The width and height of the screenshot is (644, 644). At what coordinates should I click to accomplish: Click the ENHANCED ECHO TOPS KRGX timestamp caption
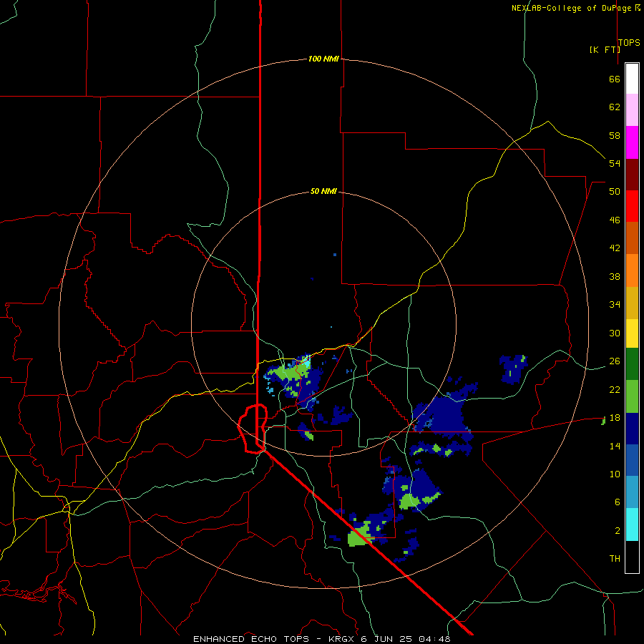pyautogui.click(x=321, y=639)
